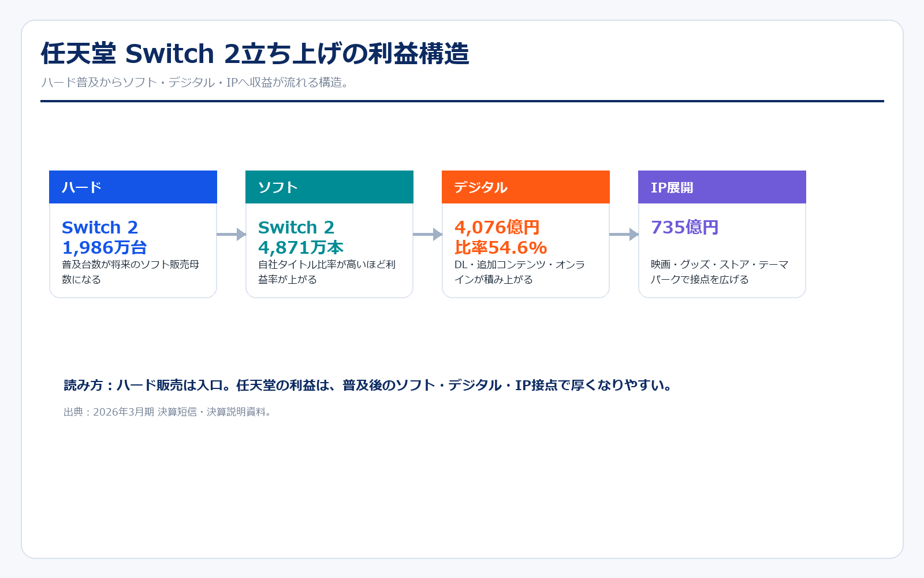
Task: Click the subtitle ハード普及からソフト・デジタル・IPへ収益が流れる構造。
Action: [x=196, y=83]
